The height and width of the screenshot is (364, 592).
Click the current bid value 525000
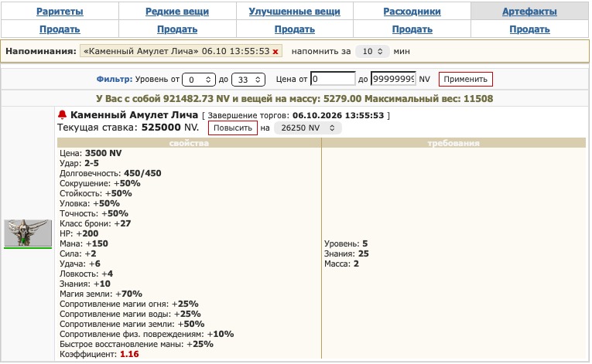coord(161,127)
